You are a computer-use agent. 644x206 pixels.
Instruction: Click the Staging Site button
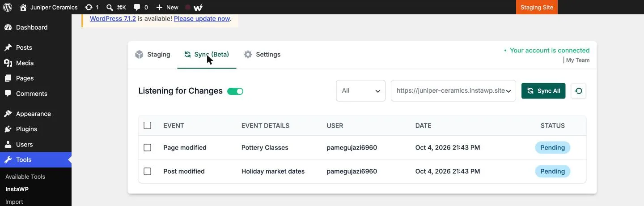point(537,7)
